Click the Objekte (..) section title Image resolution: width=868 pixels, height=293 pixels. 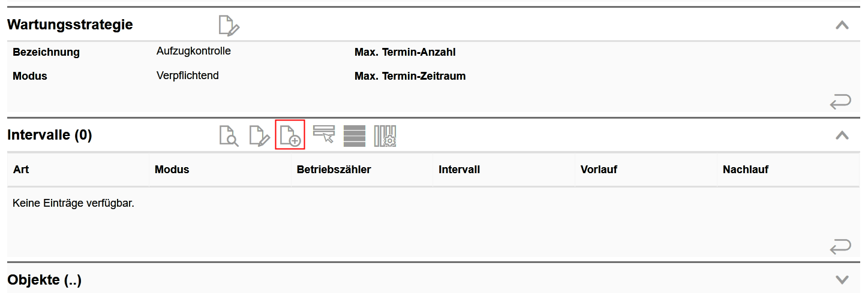pyautogui.click(x=44, y=280)
